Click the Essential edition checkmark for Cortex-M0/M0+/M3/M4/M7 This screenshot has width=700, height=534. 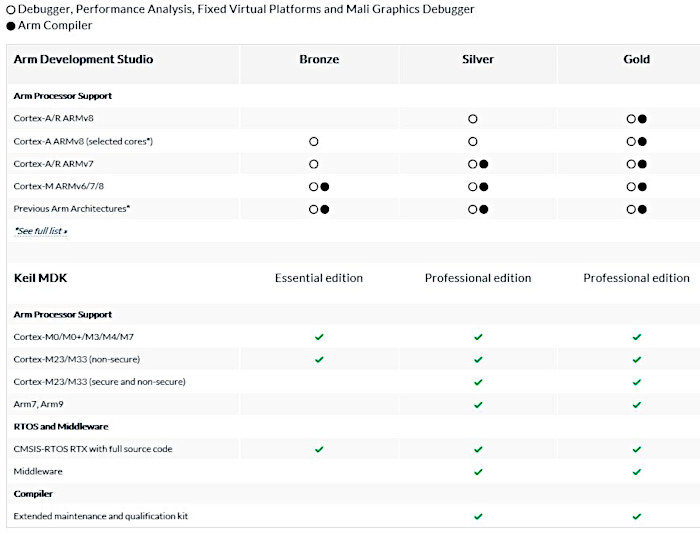tap(319, 337)
